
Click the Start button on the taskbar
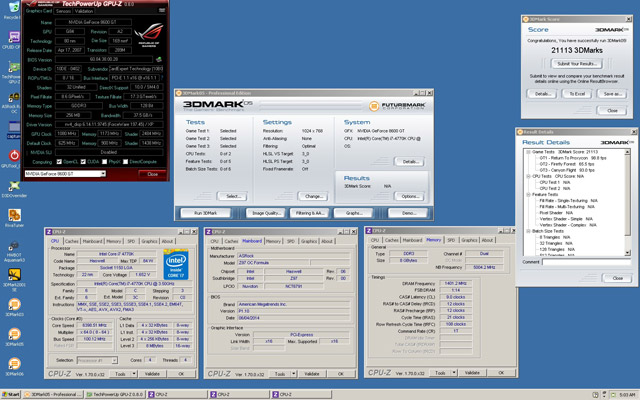[11, 395]
